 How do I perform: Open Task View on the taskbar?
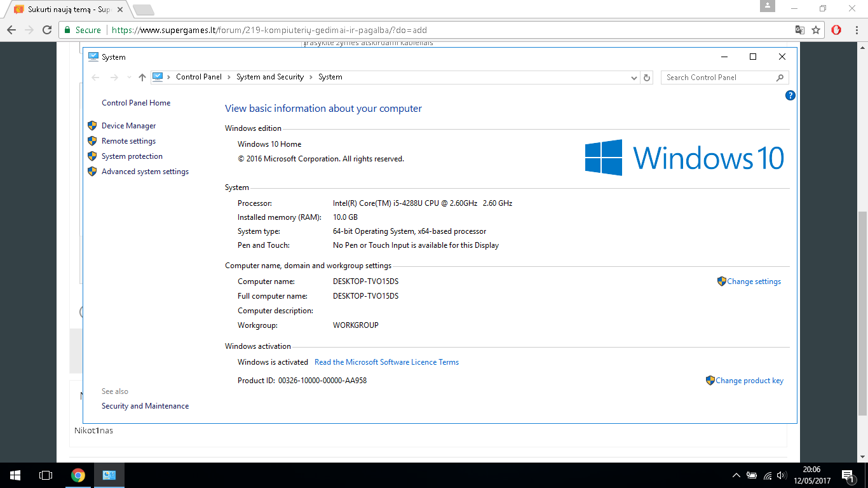(x=45, y=475)
